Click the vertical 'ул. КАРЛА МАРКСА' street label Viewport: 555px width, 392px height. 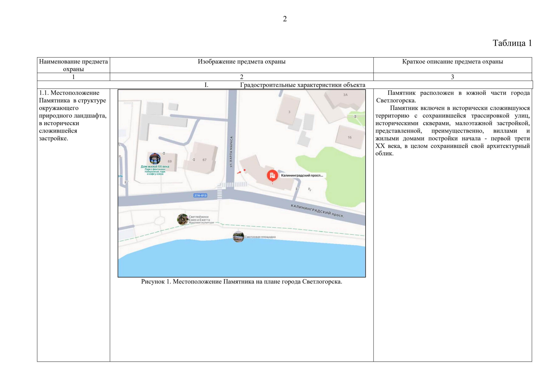[x=231, y=152]
